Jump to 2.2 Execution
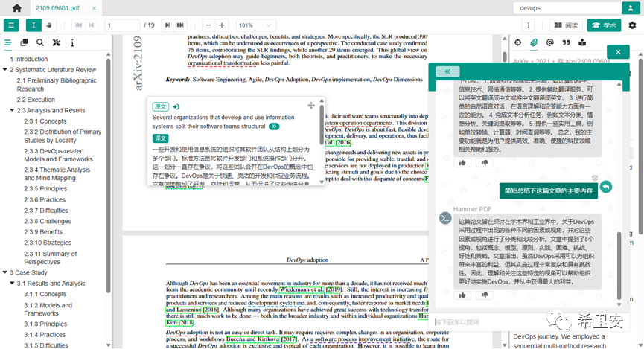Image resolution: width=644 pixels, height=349 pixels. [x=36, y=100]
